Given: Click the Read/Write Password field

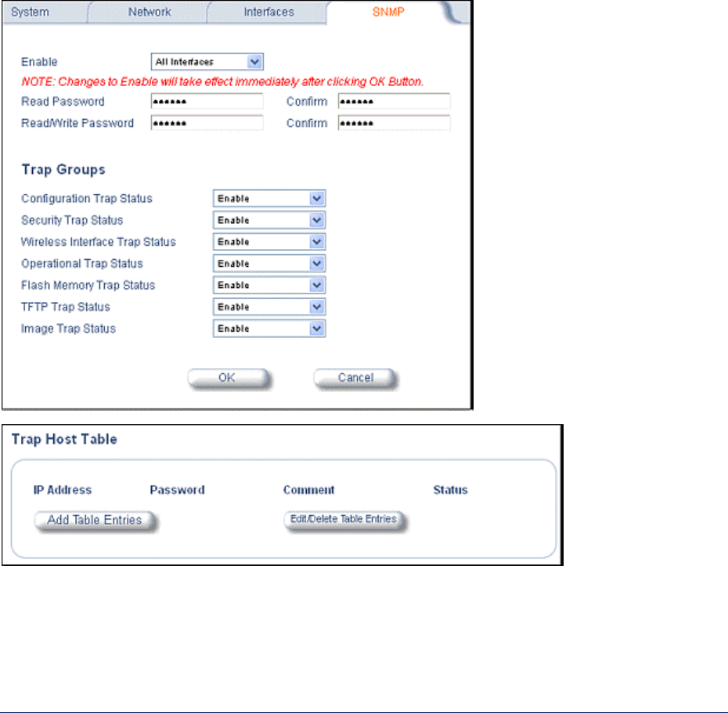Looking at the screenshot, I should (207, 123).
